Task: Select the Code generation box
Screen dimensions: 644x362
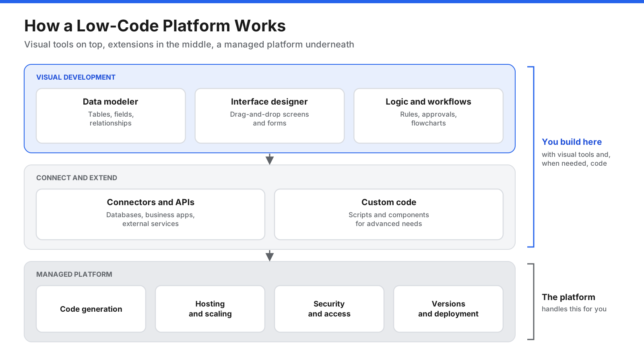Action: coord(91,309)
